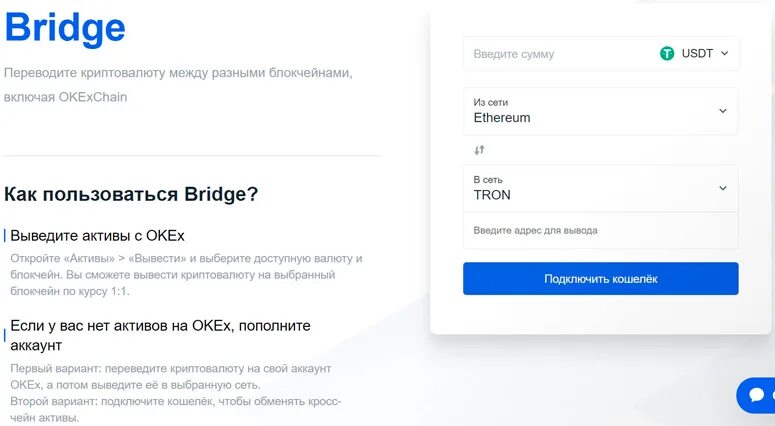775x426 pixels.
Task: Expand the USDT token chevron
Action: pyautogui.click(x=724, y=54)
